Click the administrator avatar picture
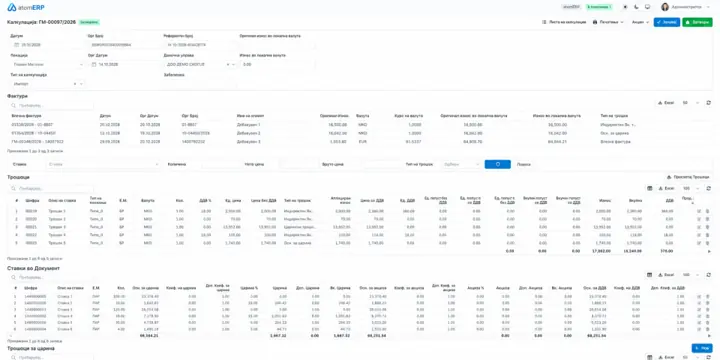Screen dimensions: 720x360 [665, 7]
